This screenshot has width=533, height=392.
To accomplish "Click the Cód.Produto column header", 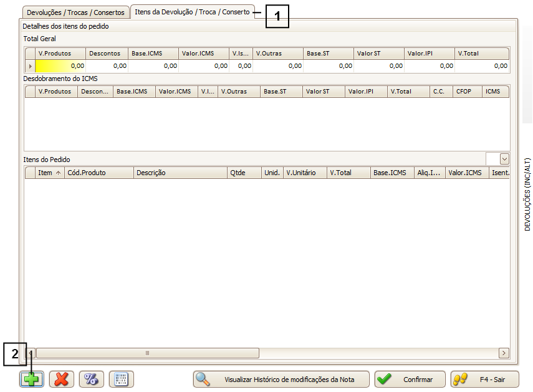I will point(99,173).
